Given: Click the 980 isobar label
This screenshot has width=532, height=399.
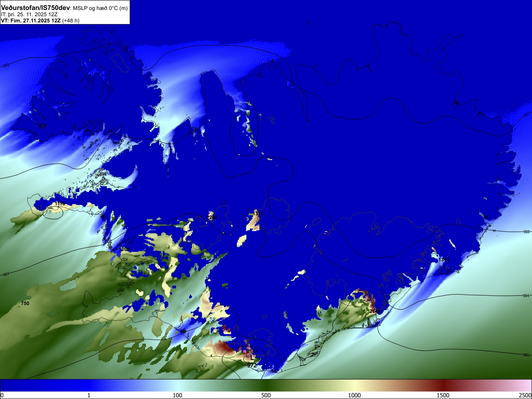Looking at the screenshot, I should point(526,355).
